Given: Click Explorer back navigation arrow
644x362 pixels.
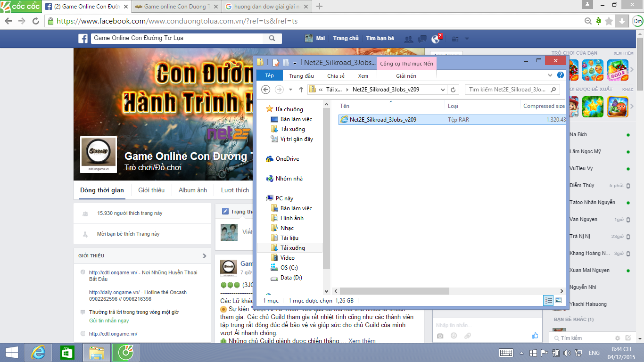Looking at the screenshot, I should (265, 90).
